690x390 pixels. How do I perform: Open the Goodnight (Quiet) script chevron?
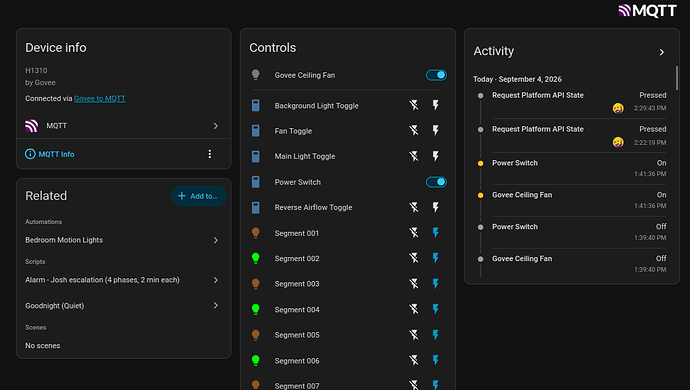coord(216,305)
